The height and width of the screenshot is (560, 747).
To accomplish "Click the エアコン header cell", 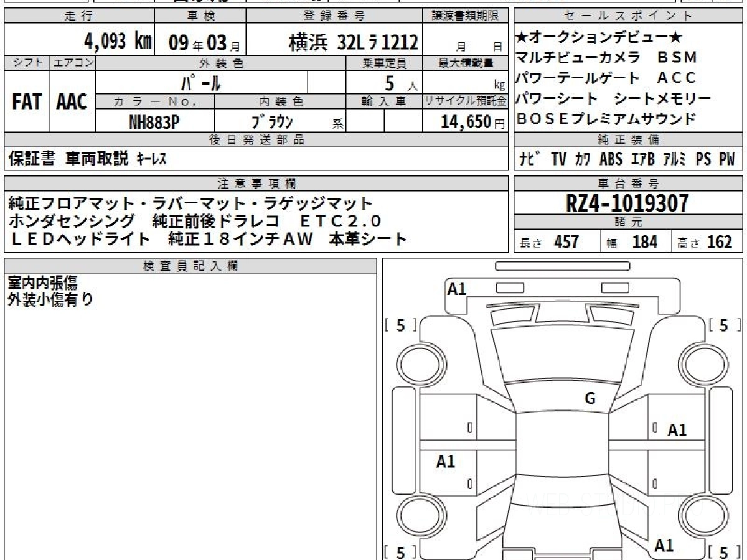I will coord(73,63).
